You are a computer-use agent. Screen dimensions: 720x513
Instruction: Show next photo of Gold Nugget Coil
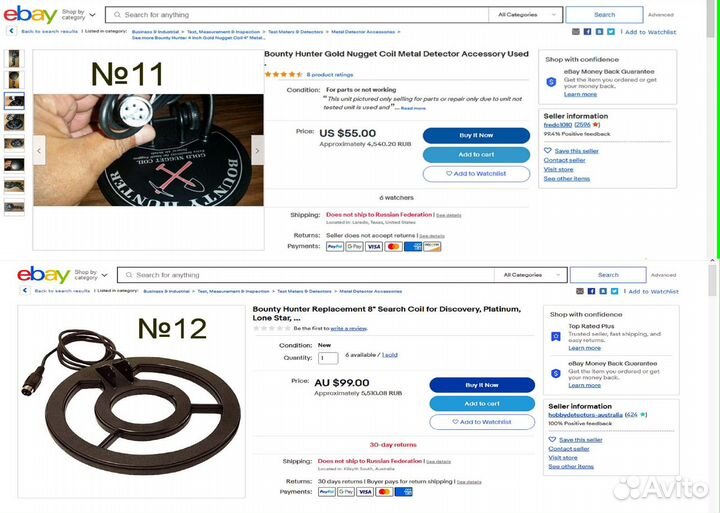(x=257, y=150)
